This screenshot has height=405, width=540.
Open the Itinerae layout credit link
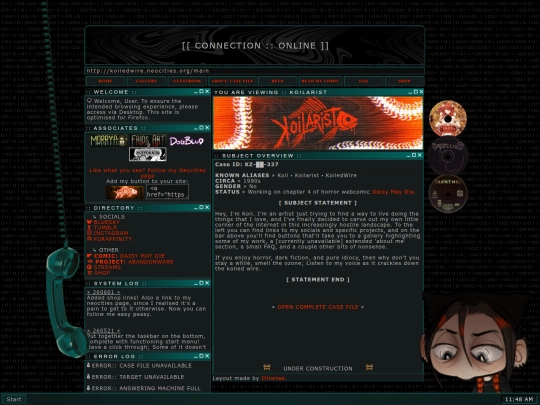pos(273,378)
